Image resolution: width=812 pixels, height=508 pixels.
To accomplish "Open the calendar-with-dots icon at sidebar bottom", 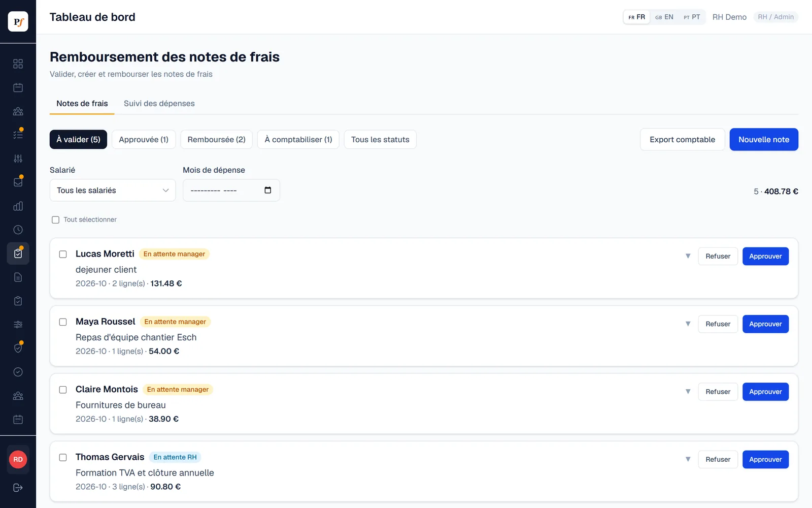I will coord(18,419).
